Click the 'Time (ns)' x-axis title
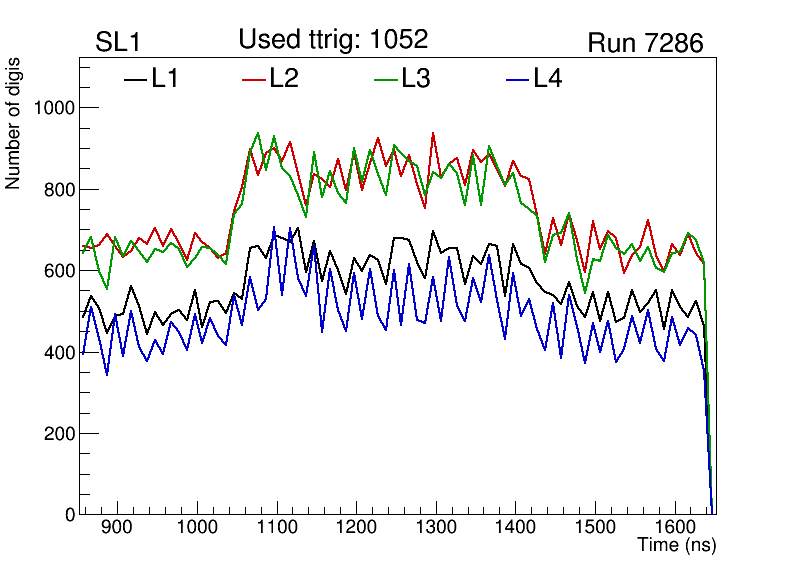Screen dimensions: 796x572 (x=676, y=546)
